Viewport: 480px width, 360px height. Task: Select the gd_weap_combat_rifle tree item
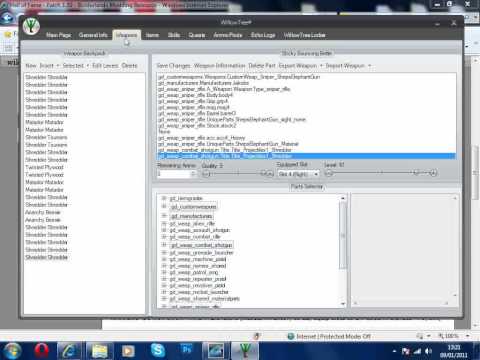pyautogui.click(x=195, y=237)
